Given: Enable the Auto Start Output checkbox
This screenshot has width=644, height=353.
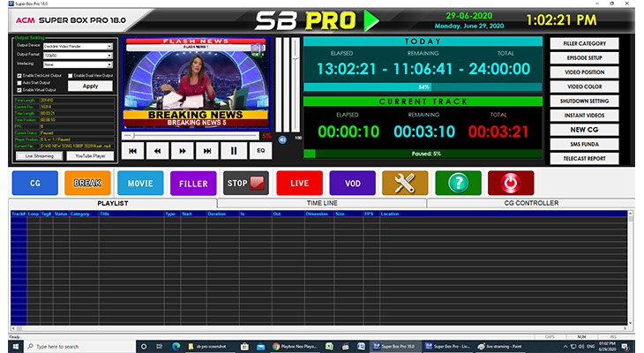Looking at the screenshot, I should pyautogui.click(x=19, y=83).
